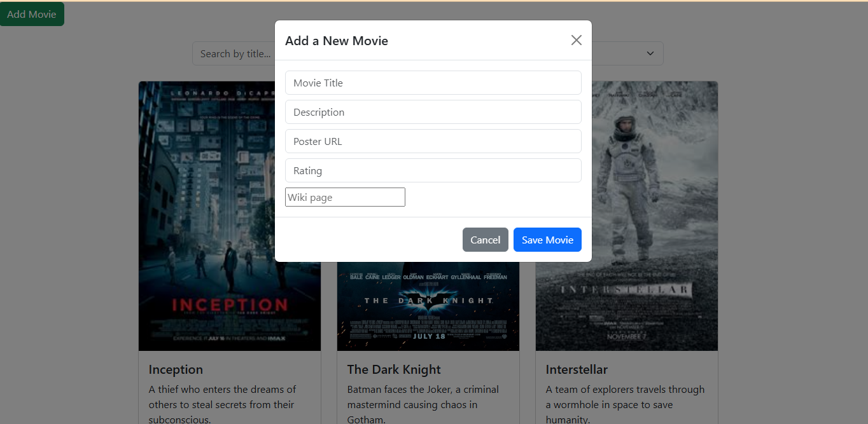Focus the Wiki page input box
This screenshot has width=868, height=424.
coord(345,197)
